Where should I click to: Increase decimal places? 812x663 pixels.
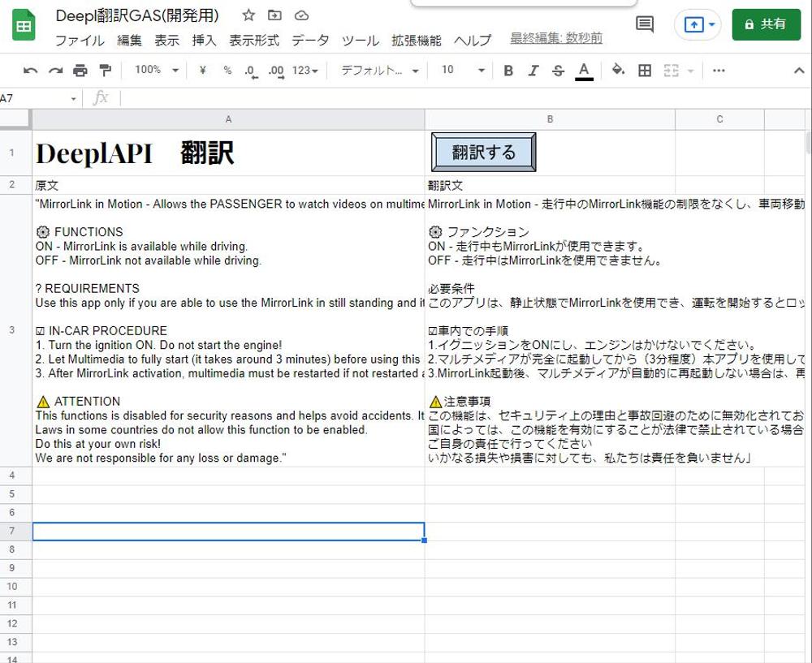click(x=276, y=71)
